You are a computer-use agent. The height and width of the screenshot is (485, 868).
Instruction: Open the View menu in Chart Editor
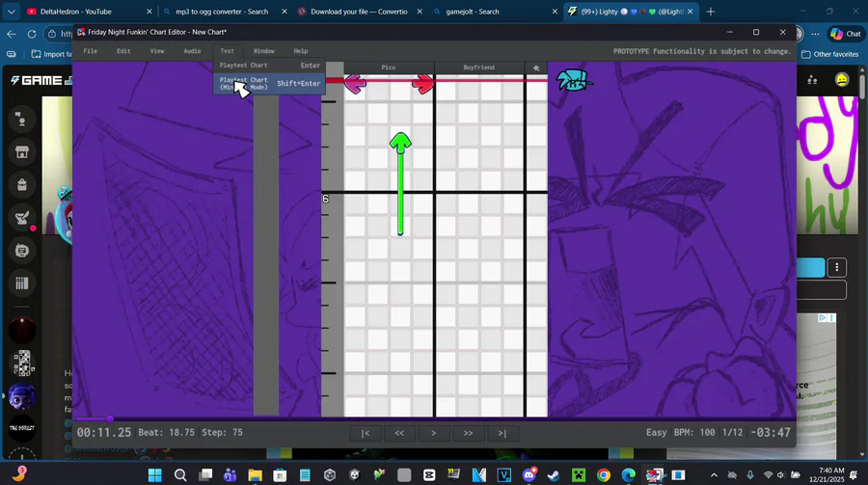[157, 51]
